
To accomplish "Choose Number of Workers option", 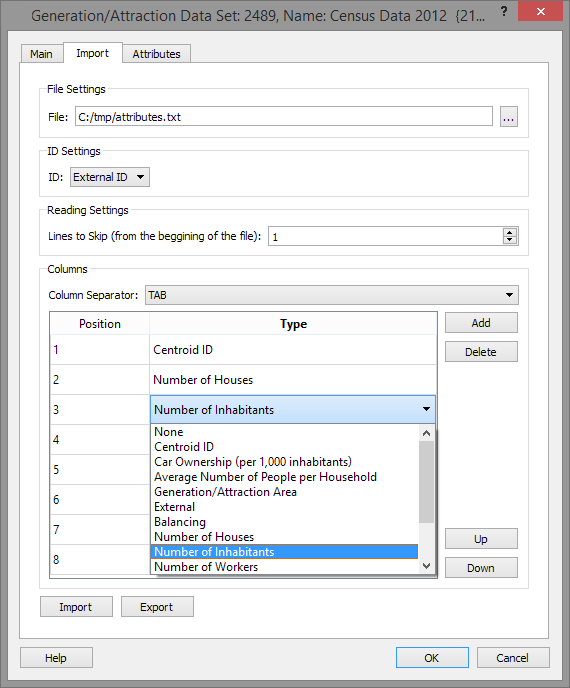I will 284,566.
